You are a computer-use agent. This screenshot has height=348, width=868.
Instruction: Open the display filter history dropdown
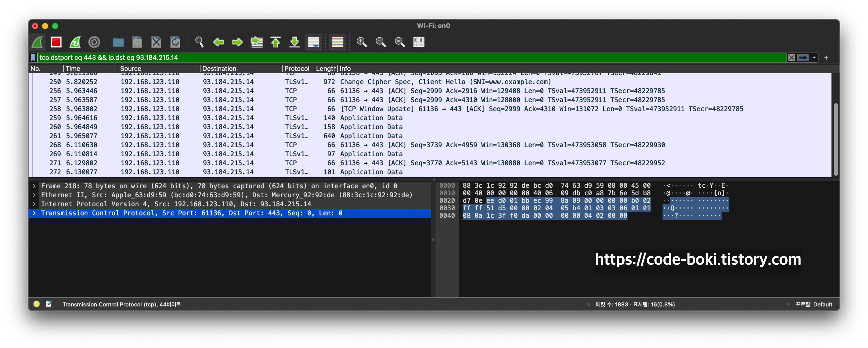click(814, 58)
